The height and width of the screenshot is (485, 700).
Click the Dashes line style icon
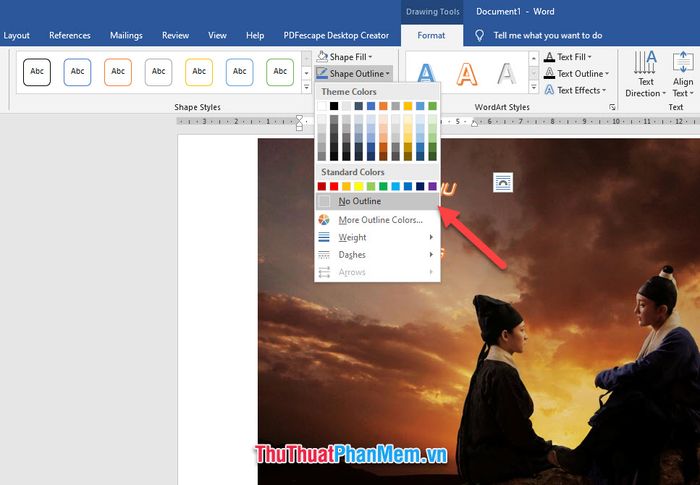324,255
